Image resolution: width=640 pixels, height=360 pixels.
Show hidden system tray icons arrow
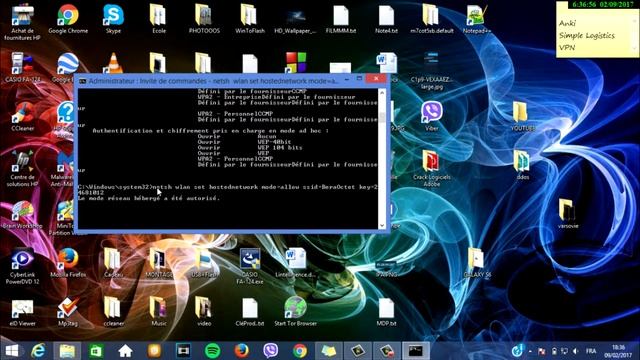[x=530, y=351]
